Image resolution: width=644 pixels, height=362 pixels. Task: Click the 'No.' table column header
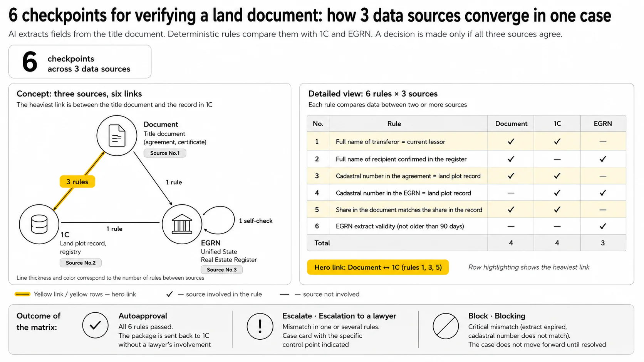point(318,123)
